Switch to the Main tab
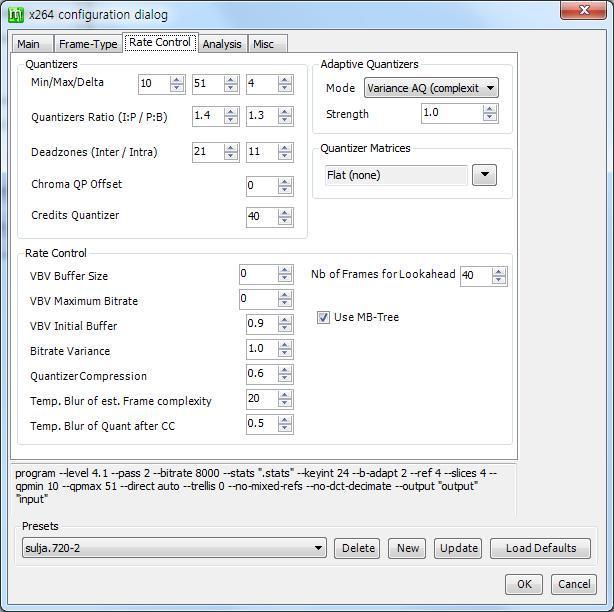The image size is (614, 612). pos(32,44)
